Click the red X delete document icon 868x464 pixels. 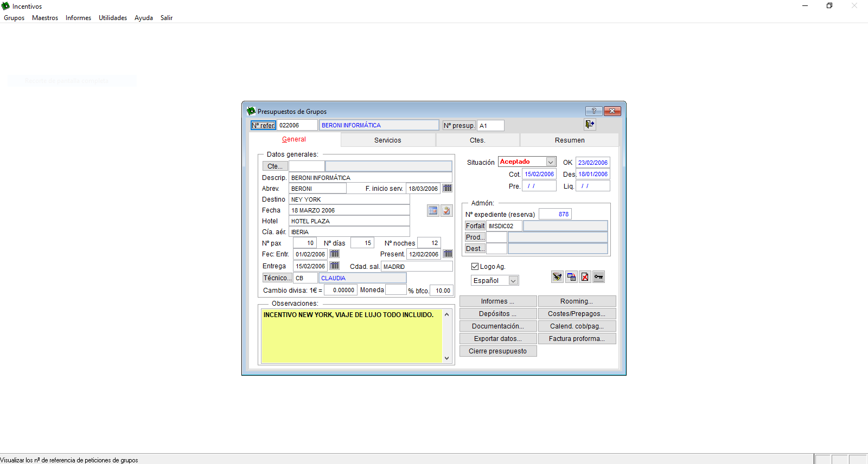pos(585,277)
